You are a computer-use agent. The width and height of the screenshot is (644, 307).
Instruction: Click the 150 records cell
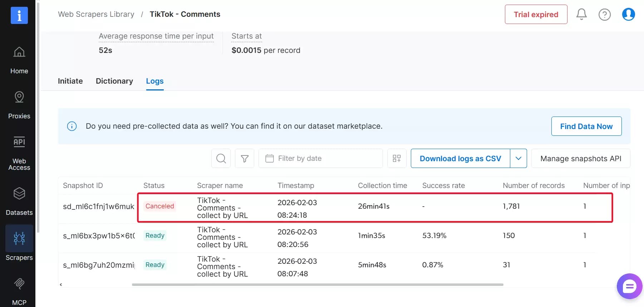tap(509, 236)
